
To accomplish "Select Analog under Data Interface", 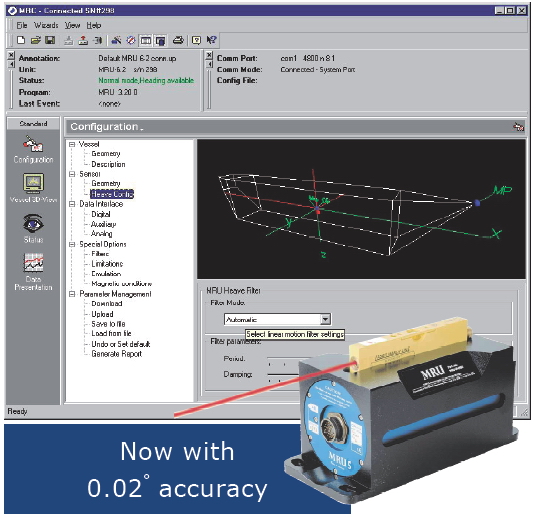I will click(101, 234).
